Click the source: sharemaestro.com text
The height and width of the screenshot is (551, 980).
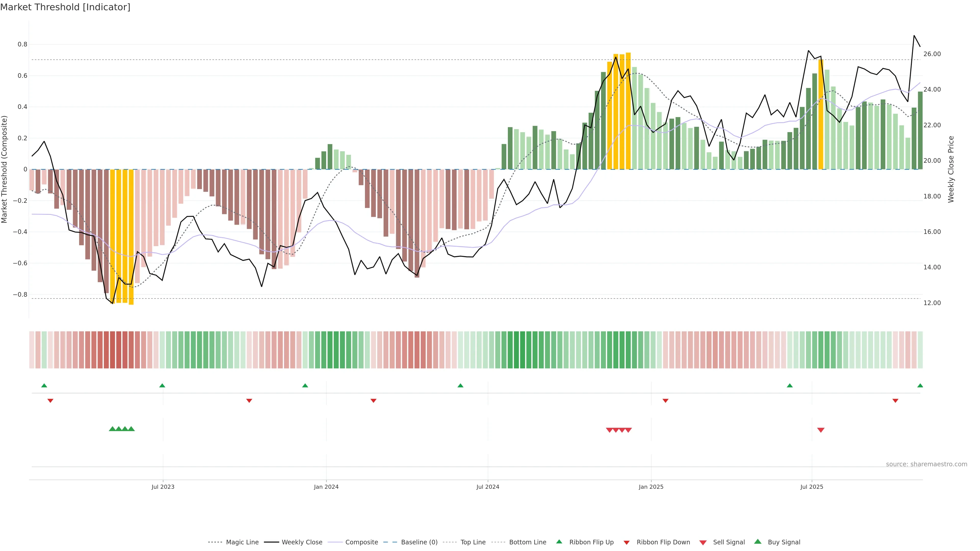[926, 464]
